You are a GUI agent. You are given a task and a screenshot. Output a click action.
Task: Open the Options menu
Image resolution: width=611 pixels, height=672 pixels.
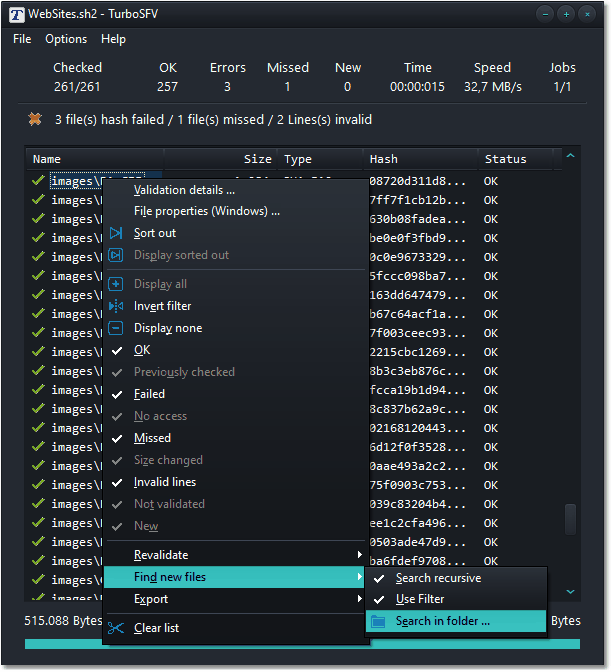pos(66,39)
